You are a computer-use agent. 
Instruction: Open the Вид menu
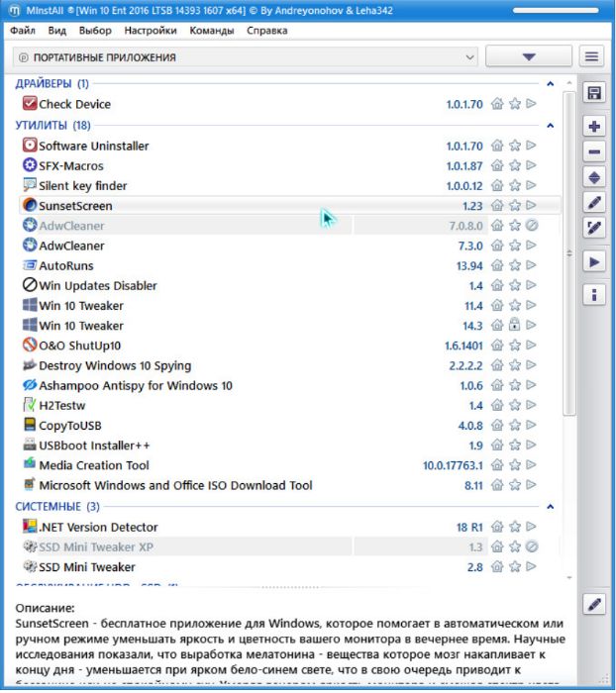(57, 31)
